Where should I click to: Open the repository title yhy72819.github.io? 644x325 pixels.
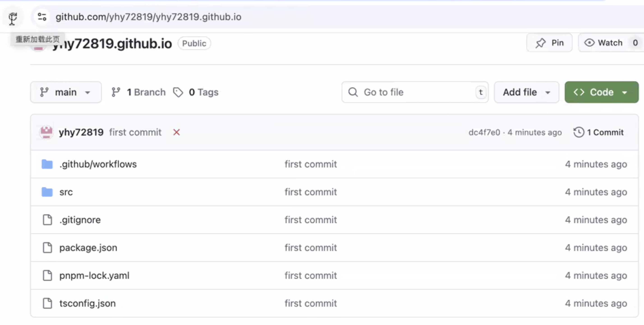pyautogui.click(x=112, y=43)
